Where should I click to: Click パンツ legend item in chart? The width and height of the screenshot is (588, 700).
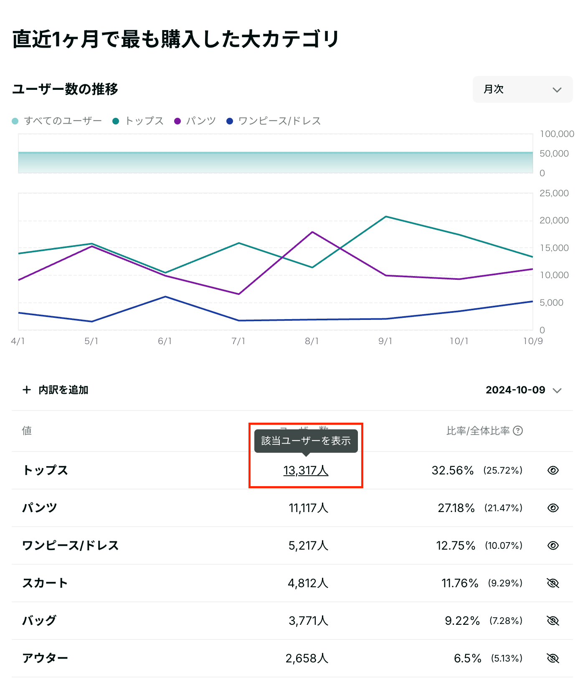[x=195, y=121]
